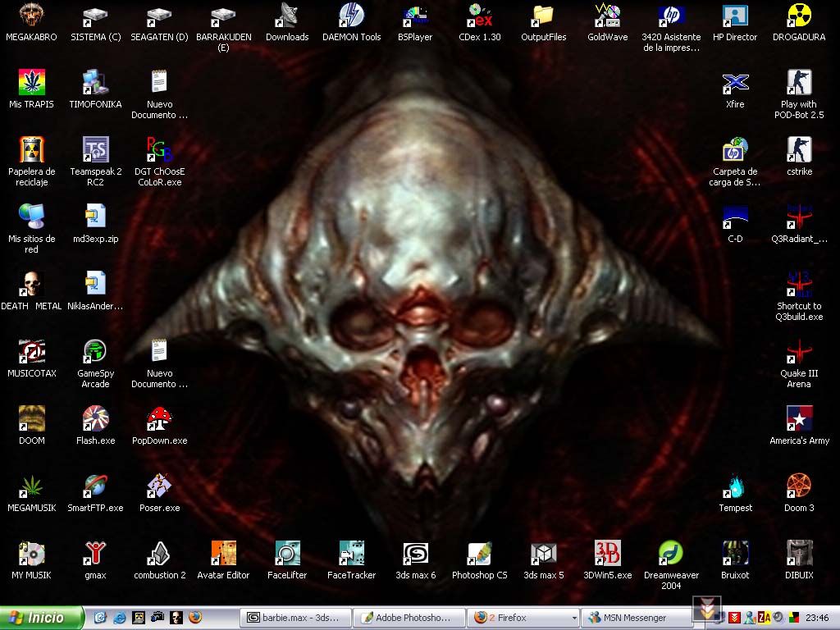Viewport: 840px width, 630px height.
Task: Launch Poser.exe from the desktop
Action: coord(159,486)
